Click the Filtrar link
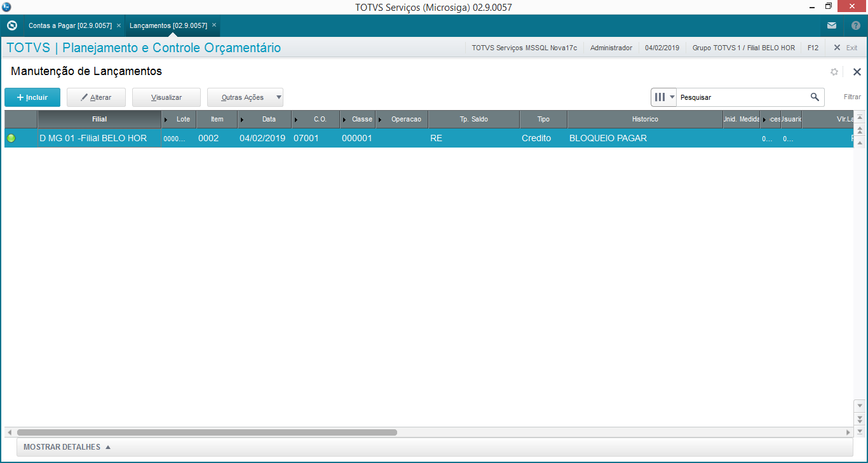 [x=852, y=97]
